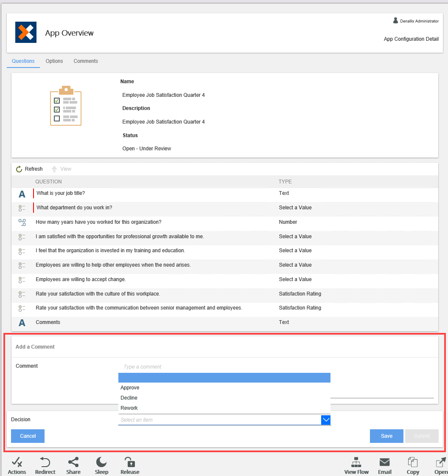448x476 pixels.
Task: Pick Rework from the dropdown options
Action: [x=129, y=408]
